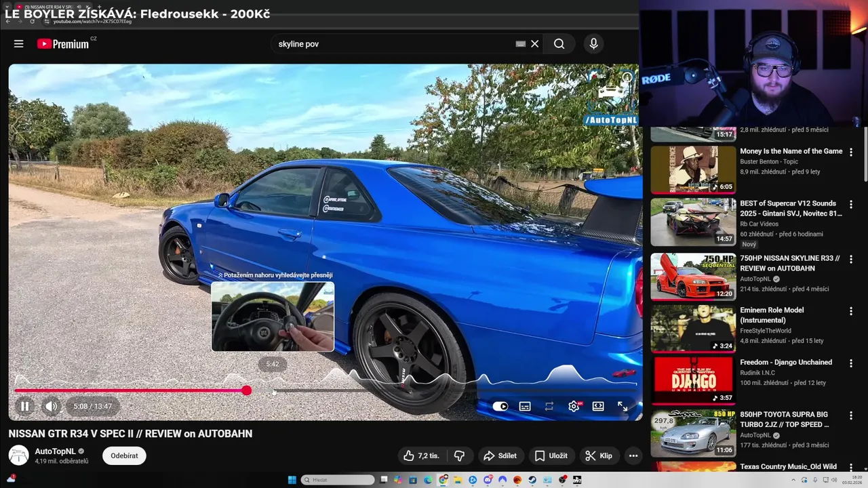Screen dimensions: 868x488
Task: Subscribe with the Odebírat button
Action: coord(124,455)
